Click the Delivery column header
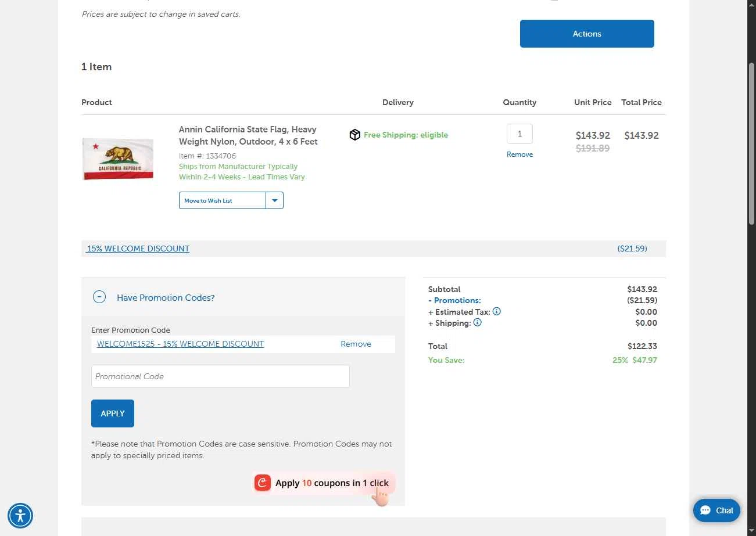The width and height of the screenshot is (756, 536). 398,102
